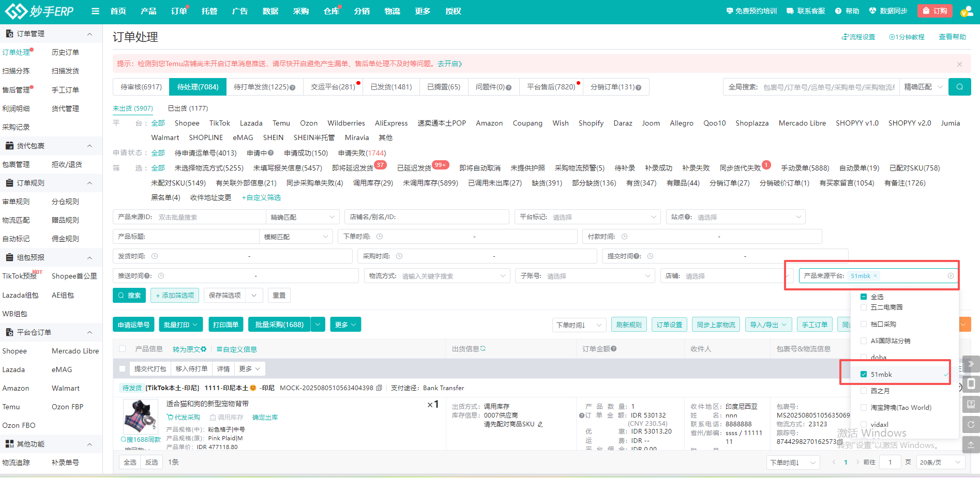Screen dimensions: 980x478
Task: Check the 淘宝跨境(Tao World) option
Action: (864, 407)
